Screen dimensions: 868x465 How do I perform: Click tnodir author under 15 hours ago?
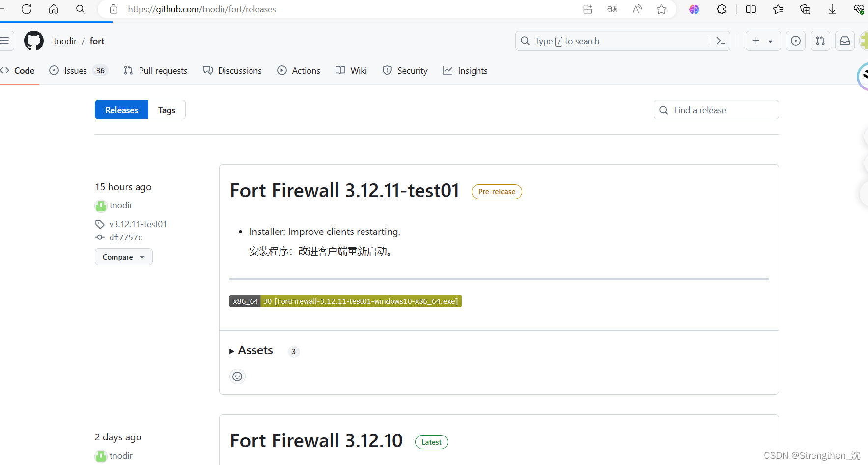point(121,205)
